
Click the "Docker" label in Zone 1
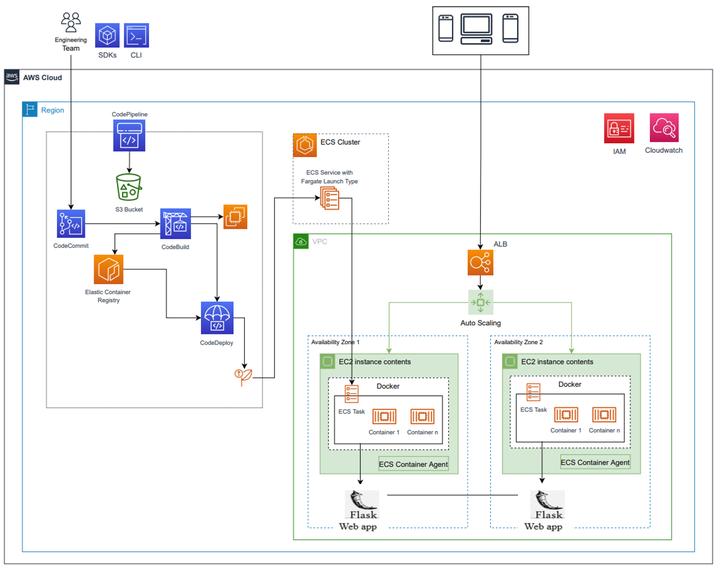[x=388, y=386]
